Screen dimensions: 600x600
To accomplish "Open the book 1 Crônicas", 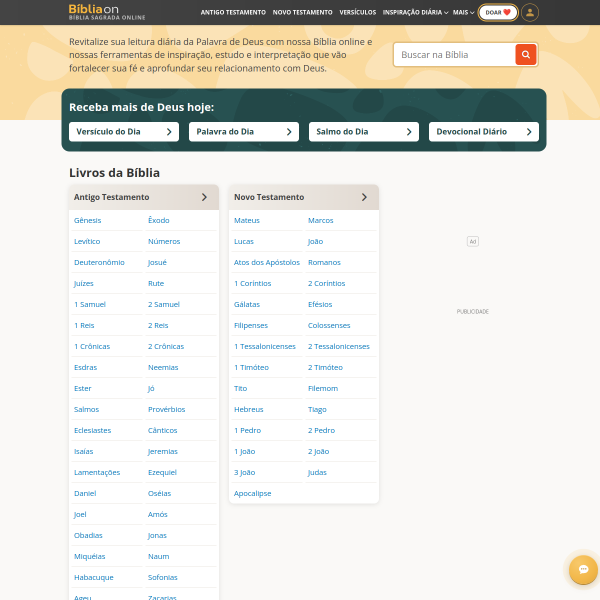I will click(92, 347).
